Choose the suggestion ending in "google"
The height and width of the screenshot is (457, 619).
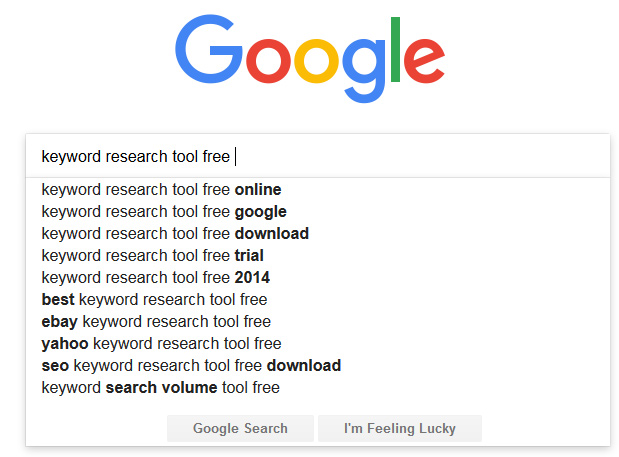pyautogui.click(x=164, y=212)
